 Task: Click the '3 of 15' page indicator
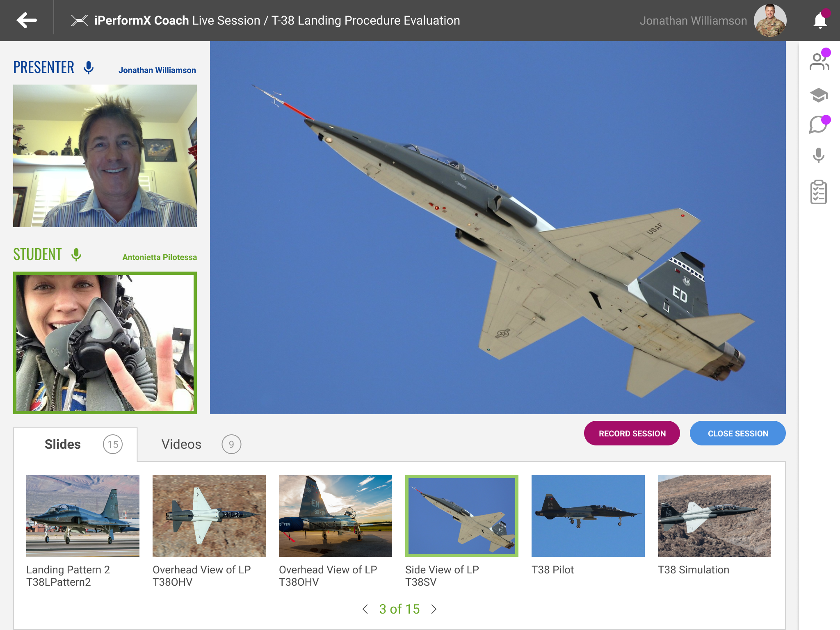(399, 609)
